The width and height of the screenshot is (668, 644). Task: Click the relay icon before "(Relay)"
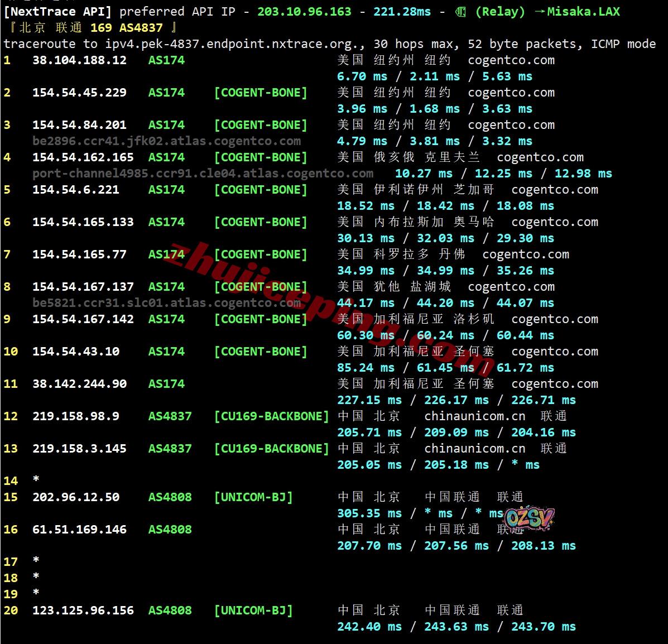point(460,12)
